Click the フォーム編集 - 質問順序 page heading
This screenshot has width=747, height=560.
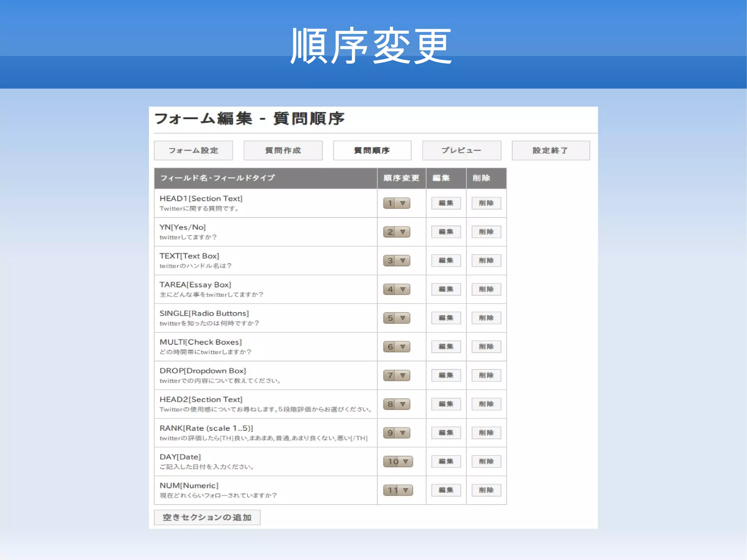point(249,119)
